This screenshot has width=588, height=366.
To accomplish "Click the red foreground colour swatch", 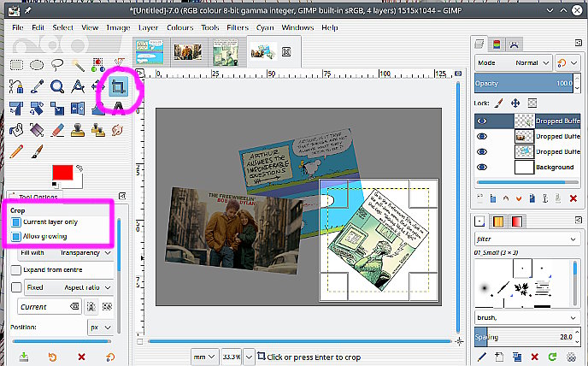I will tap(62, 173).
